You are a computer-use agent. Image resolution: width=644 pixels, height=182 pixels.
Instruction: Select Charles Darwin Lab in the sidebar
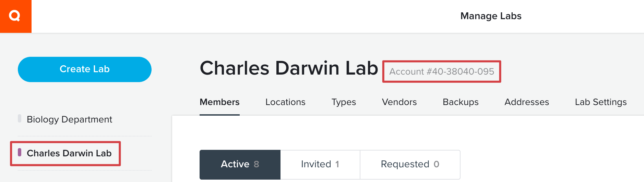pyautogui.click(x=69, y=153)
